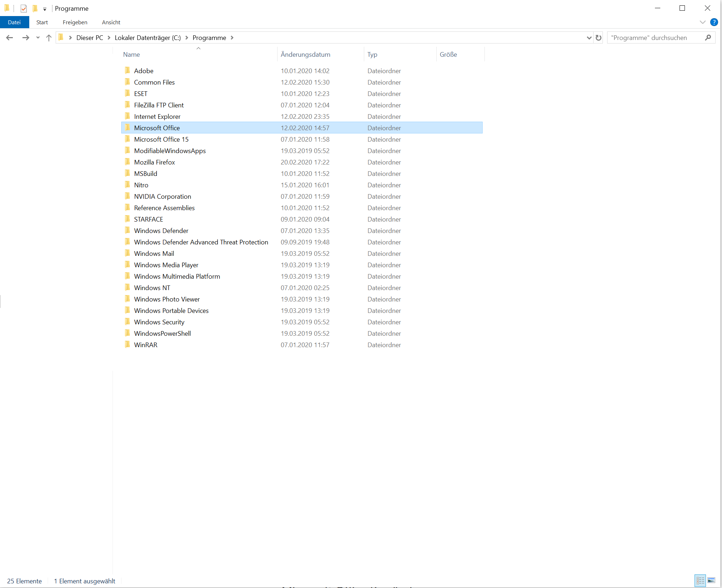Open the address bar history dropdown
The height and width of the screenshot is (588, 722).
589,37
